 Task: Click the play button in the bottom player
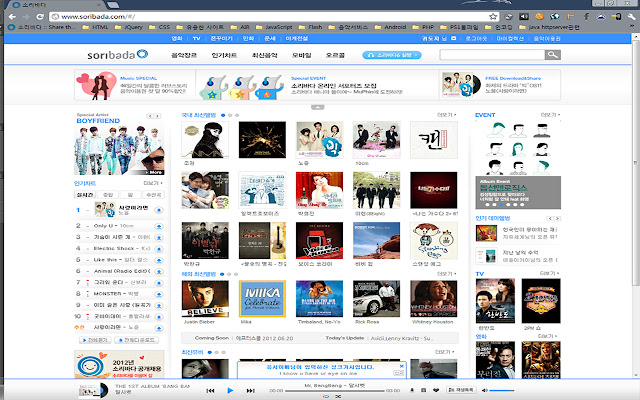point(231,390)
